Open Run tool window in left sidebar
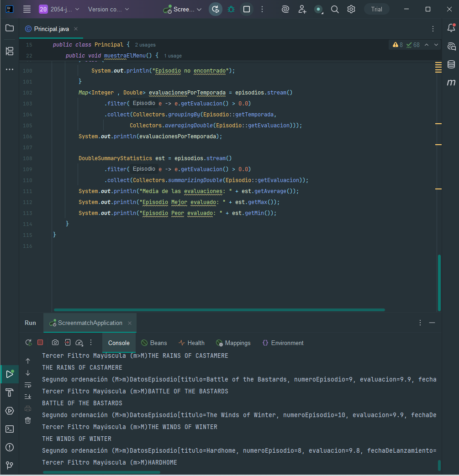459x476 pixels. point(10,374)
